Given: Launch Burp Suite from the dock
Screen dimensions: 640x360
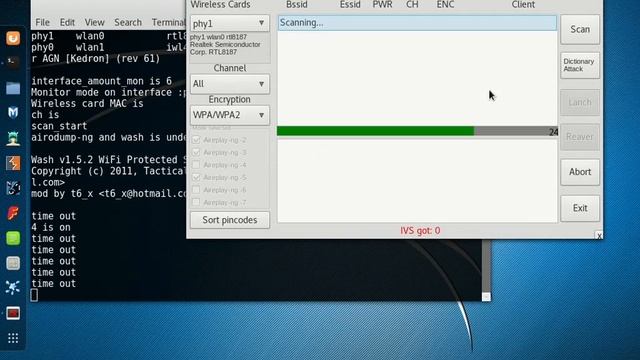Looking at the screenshot, I should (13, 163).
